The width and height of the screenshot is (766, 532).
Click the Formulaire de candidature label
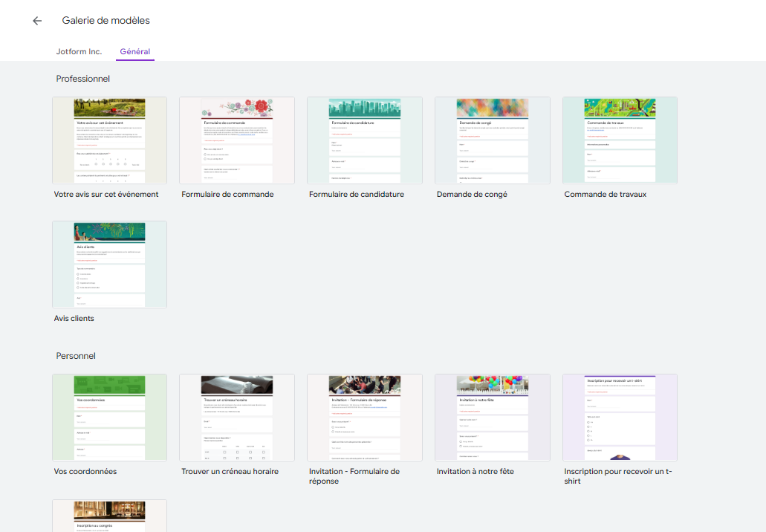tap(357, 194)
